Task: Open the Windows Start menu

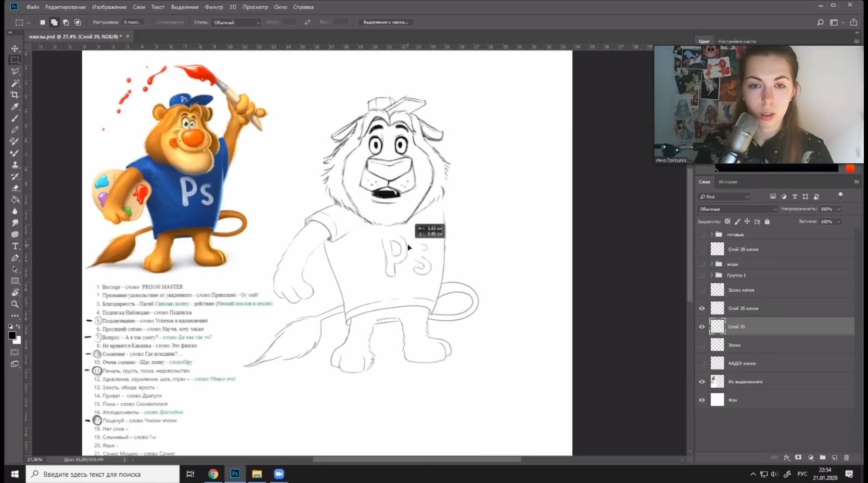Action: pos(15,474)
